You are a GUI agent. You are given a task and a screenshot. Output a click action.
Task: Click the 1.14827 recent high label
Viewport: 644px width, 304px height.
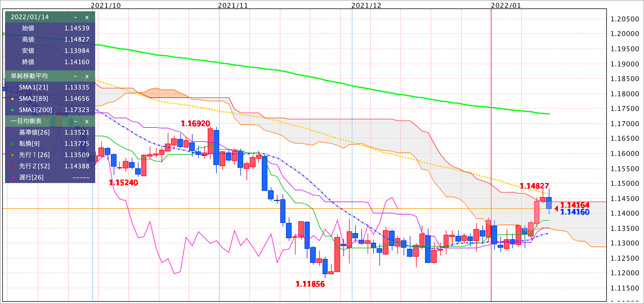[x=534, y=186]
